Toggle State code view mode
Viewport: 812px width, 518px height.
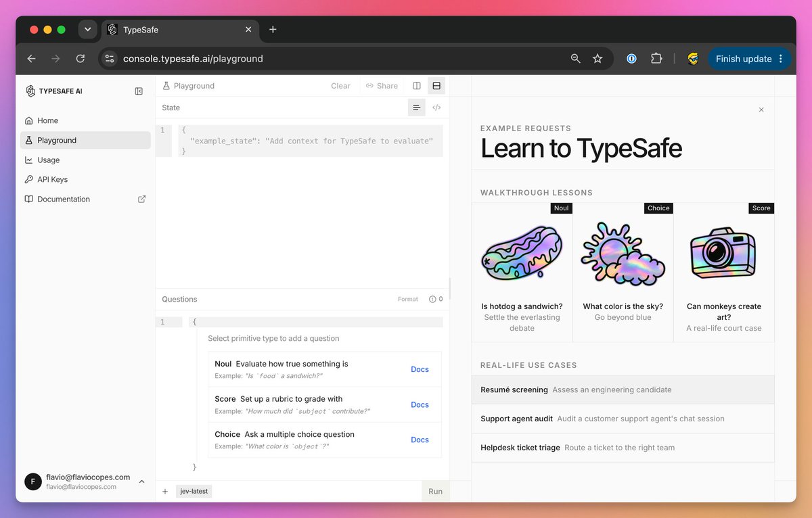click(436, 108)
